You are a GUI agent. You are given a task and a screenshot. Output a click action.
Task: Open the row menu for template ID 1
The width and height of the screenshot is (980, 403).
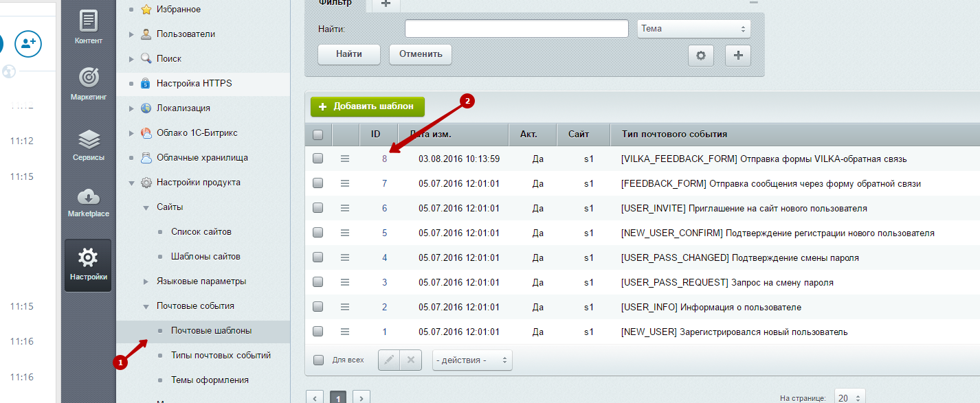coord(345,332)
